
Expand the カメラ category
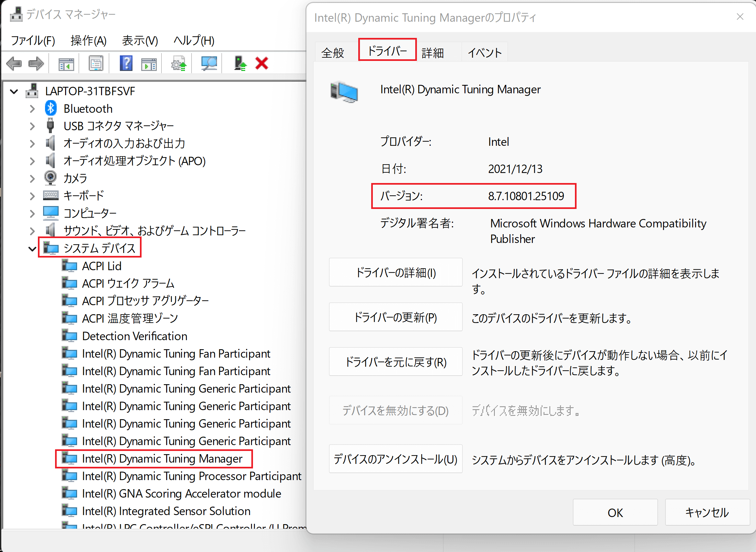(x=32, y=178)
